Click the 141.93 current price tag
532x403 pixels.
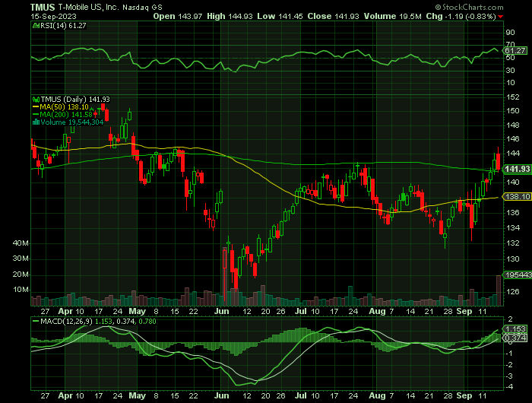[x=516, y=169]
